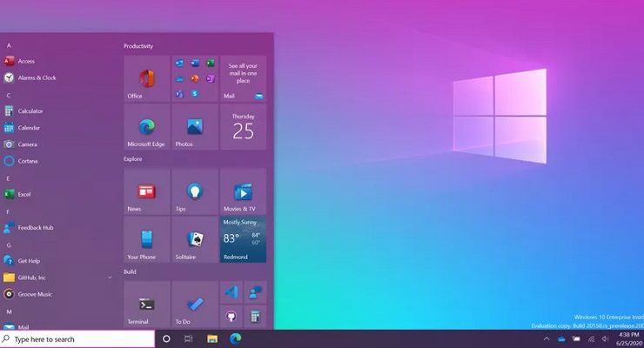
Task: Click the Cortana taskbar button
Action: click(x=166, y=338)
